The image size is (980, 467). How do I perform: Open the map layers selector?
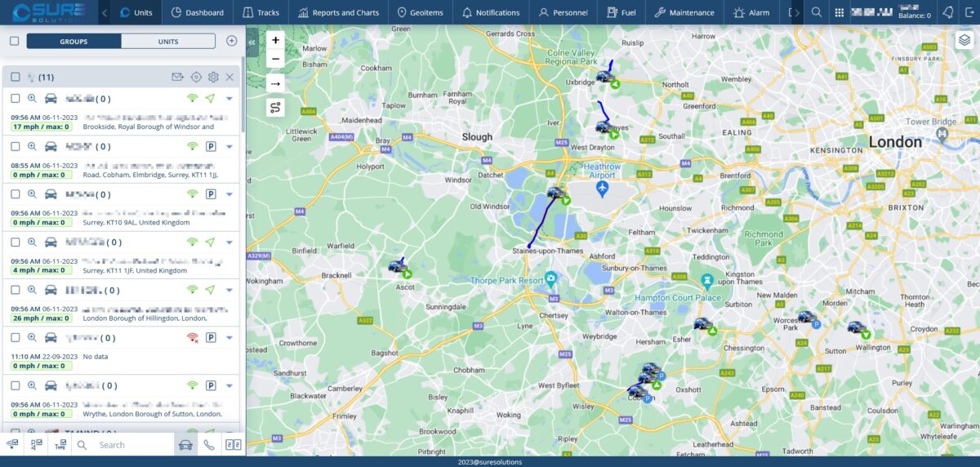[963, 40]
